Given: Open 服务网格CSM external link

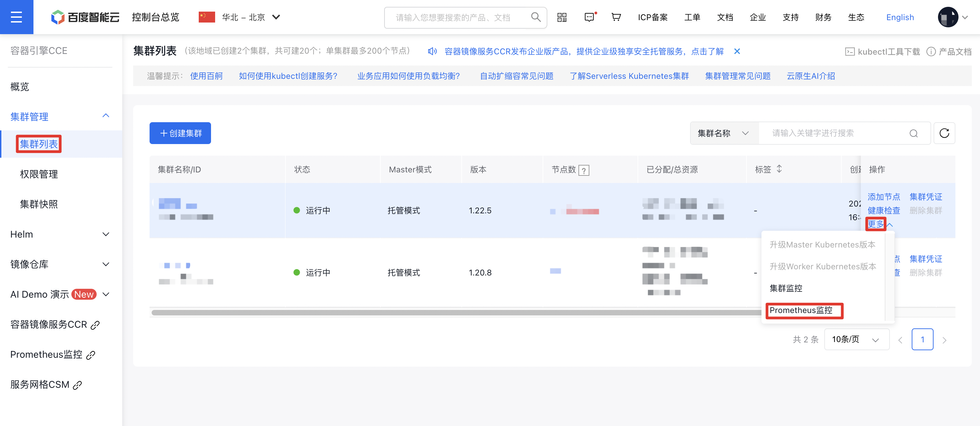Looking at the screenshot, I should 77,385.
